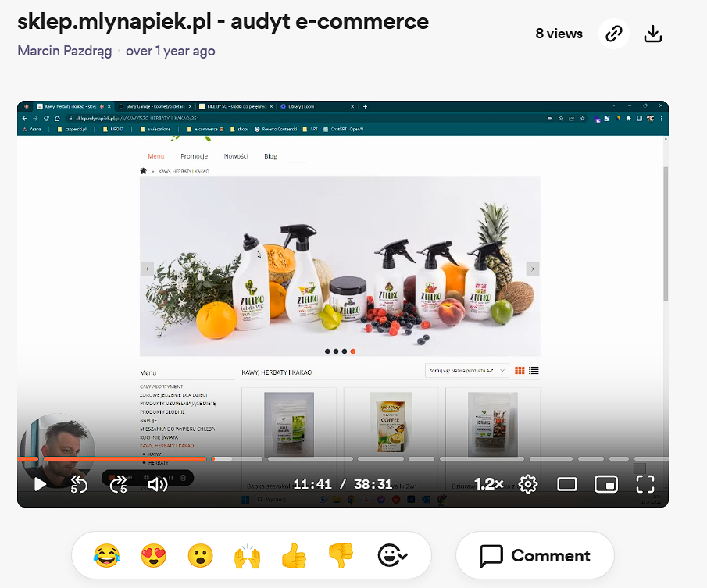Screen dimensions: 707x588
Task: Open NAPOJE category
Action: (148, 420)
